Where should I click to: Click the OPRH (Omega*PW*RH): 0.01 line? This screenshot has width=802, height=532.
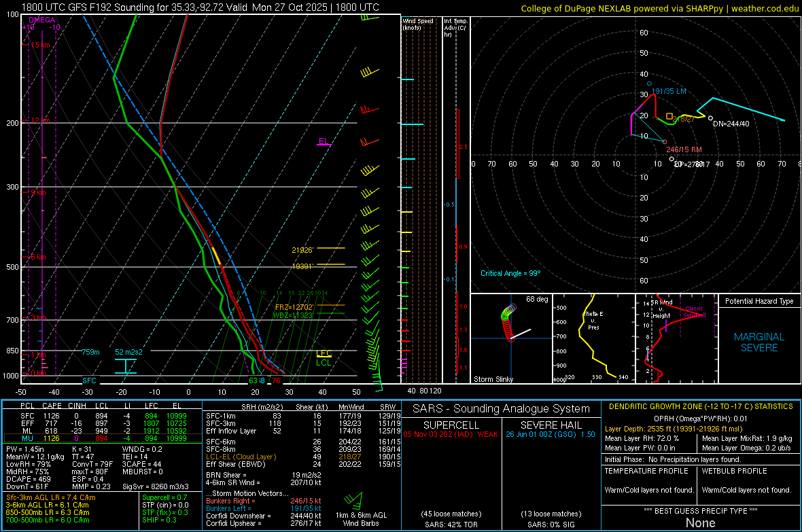pos(700,419)
